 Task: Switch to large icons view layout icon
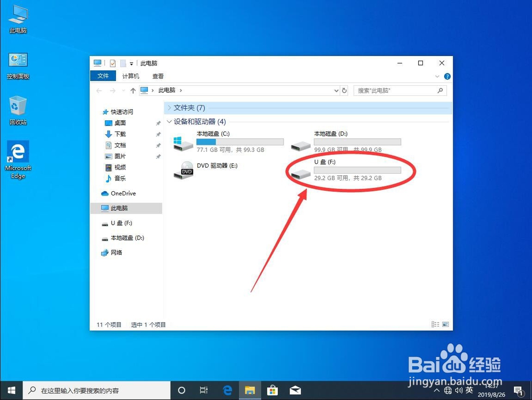click(445, 324)
